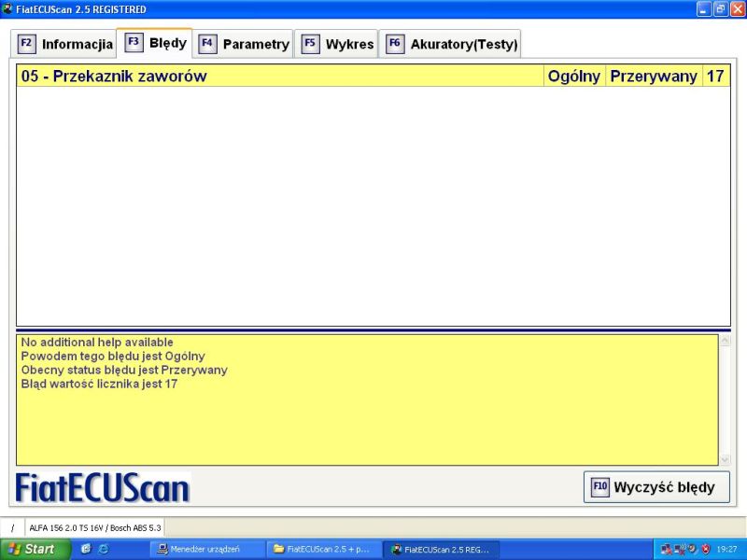Click the Wyczyść błędy button

pyautogui.click(x=656, y=487)
